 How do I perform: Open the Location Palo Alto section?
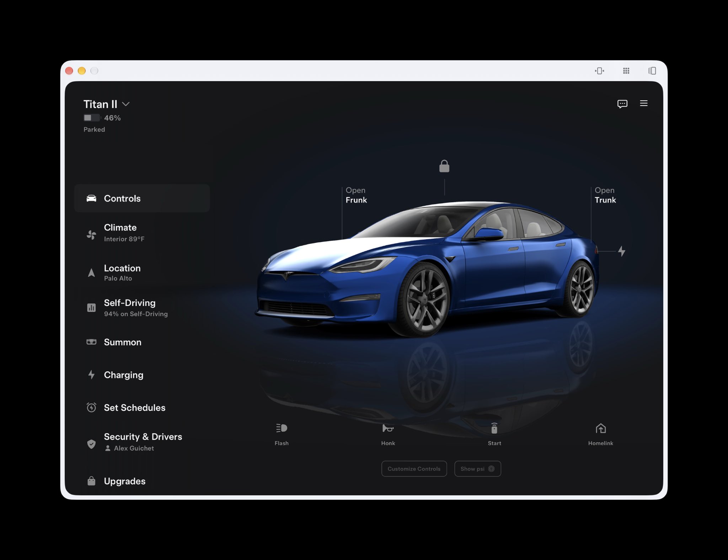(142, 273)
